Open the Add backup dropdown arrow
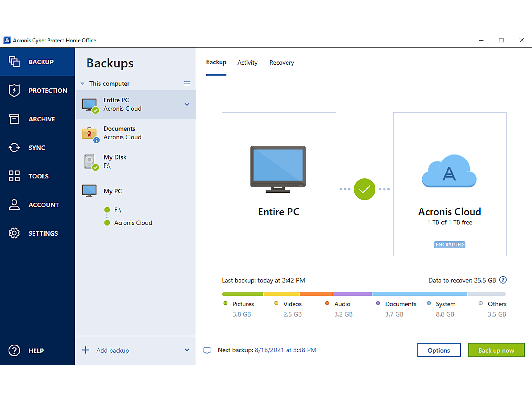This screenshot has height=399, width=532. (187, 350)
